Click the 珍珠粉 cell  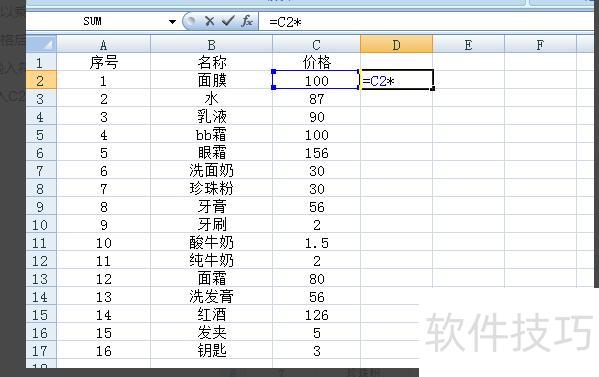pyautogui.click(x=212, y=188)
